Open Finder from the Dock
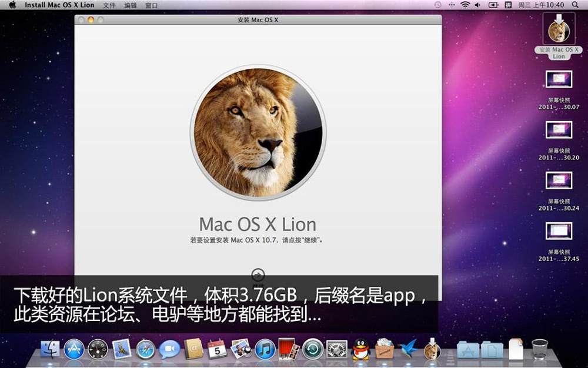The image size is (588, 368). coord(50,350)
